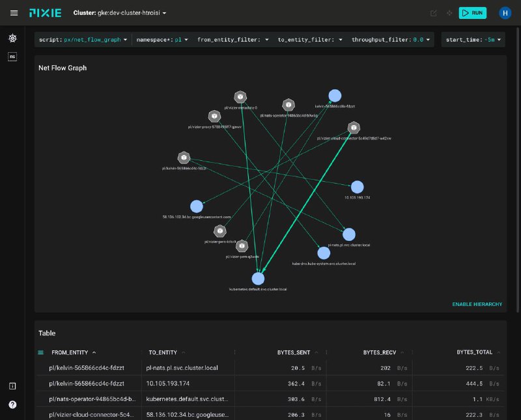The image size is (521, 420).
Task: Select the 10.105.193.174 circle node
Action: 357,187
